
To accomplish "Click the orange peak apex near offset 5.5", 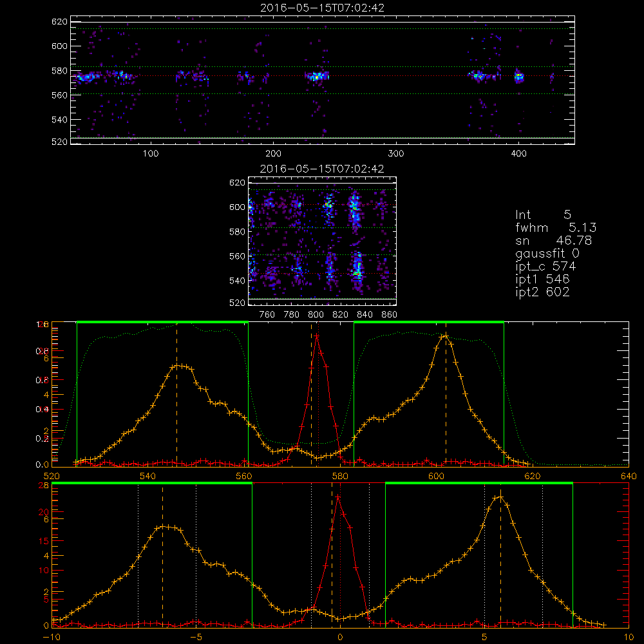I will click(x=500, y=497).
